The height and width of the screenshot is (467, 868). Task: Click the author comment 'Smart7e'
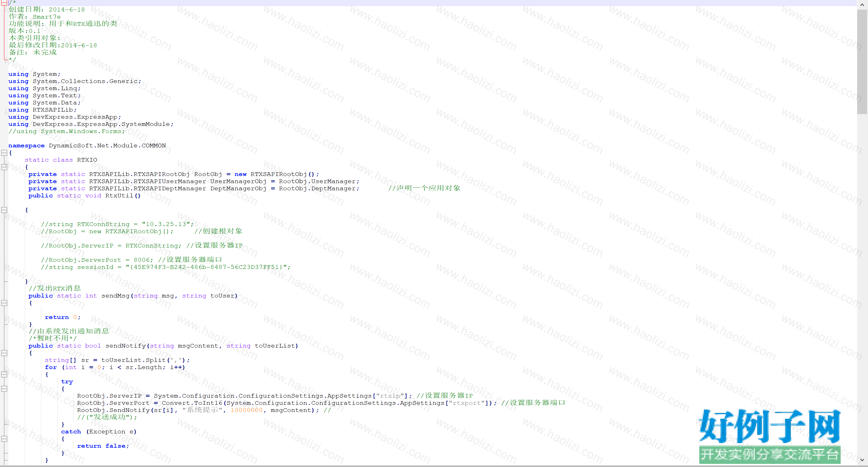(x=47, y=17)
